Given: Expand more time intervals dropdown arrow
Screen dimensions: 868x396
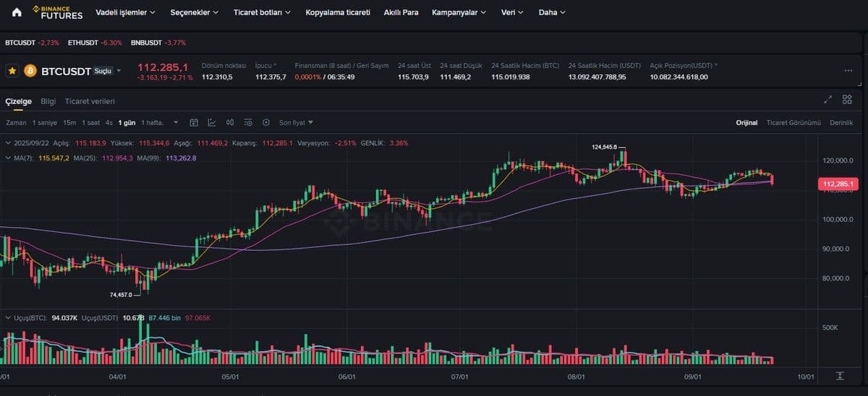Looking at the screenshot, I should [176, 123].
